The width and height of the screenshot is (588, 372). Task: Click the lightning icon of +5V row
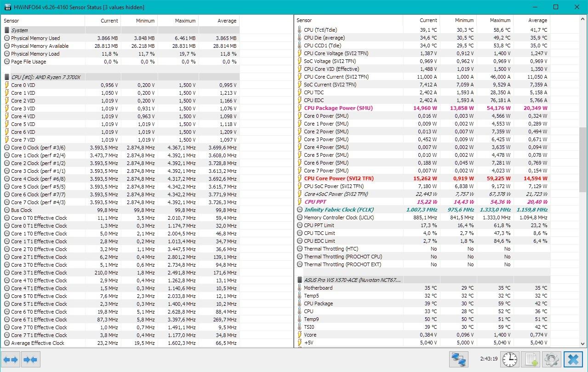point(300,343)
